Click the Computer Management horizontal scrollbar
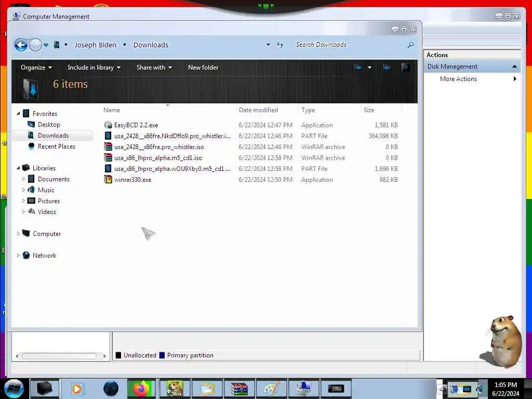Viewport: 532px width, 399px height. pyautogui.click(x=60, y=356)
